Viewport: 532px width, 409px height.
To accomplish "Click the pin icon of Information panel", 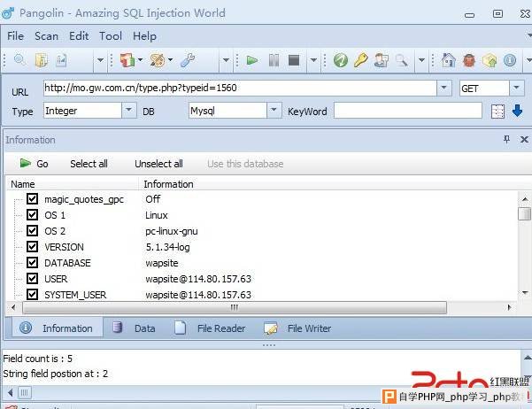I will click(x=506, y=139).
